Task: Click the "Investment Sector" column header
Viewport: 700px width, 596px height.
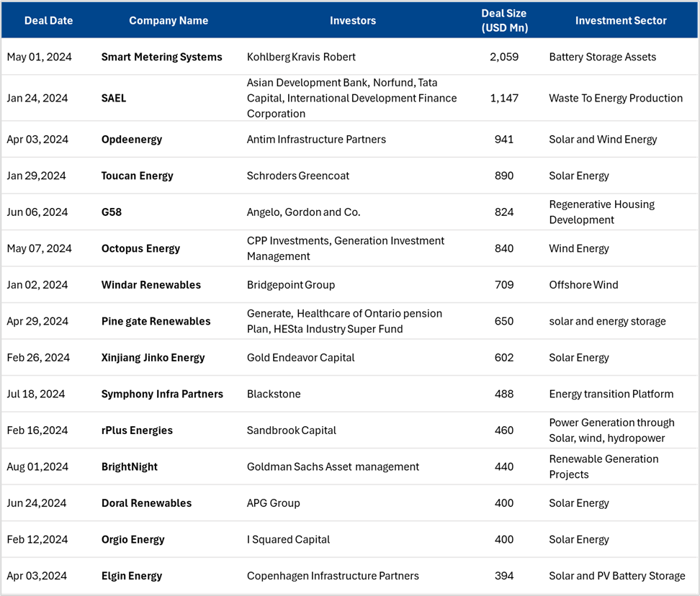Action: tap(621, 21)
